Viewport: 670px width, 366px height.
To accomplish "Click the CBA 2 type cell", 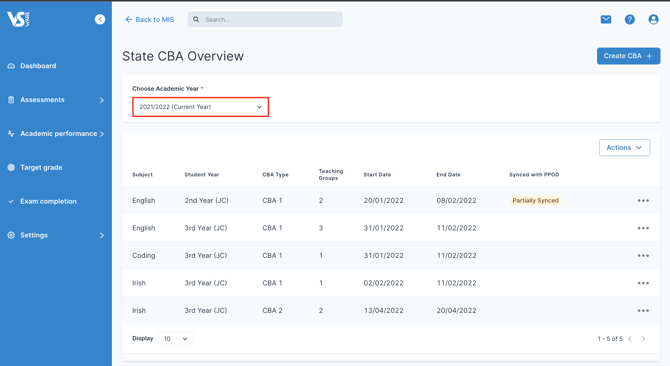I will 272,310.
